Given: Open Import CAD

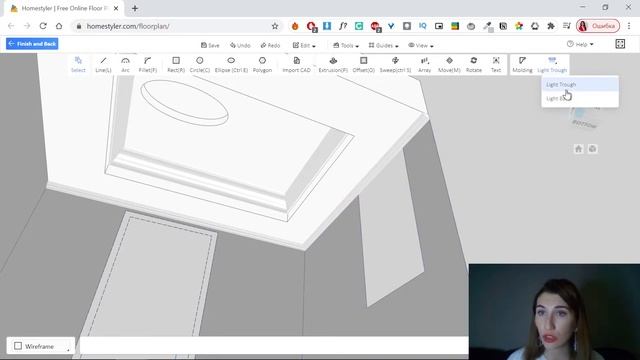Looking at the screenshot, I should 297,64.
